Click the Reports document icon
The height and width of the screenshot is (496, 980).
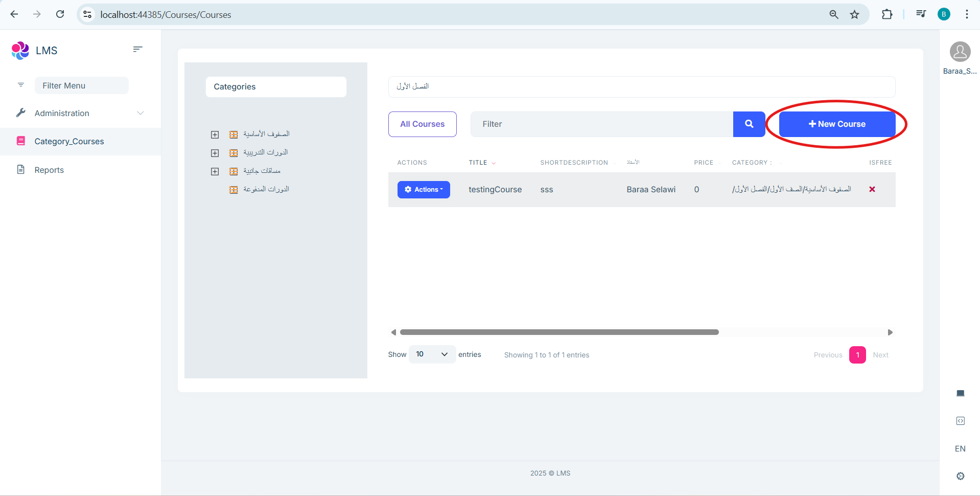21,169
